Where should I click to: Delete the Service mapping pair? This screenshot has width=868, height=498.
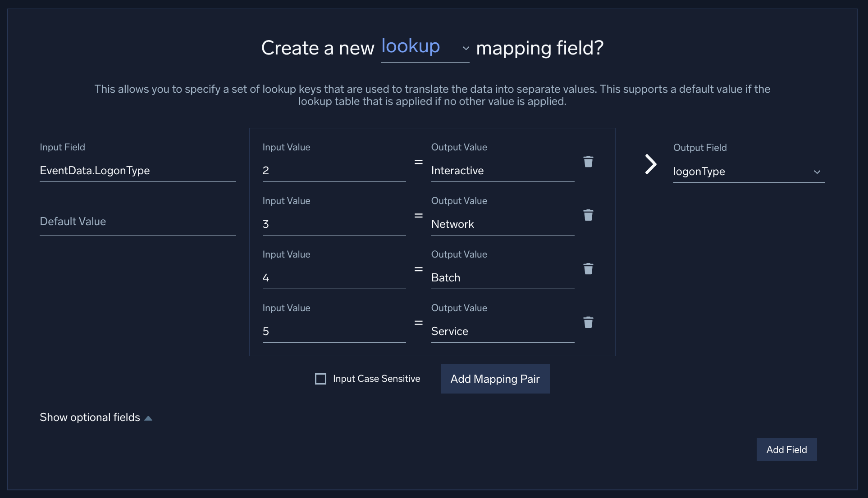[x=588, y=322]
